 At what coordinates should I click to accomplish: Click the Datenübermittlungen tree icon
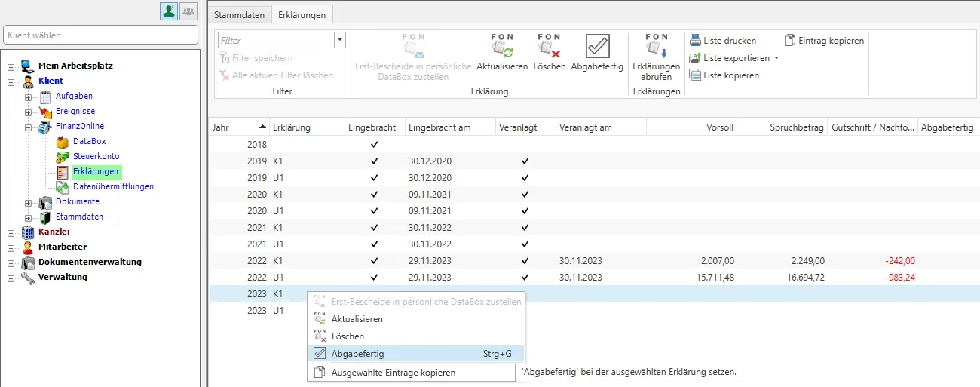coord(63,186)
